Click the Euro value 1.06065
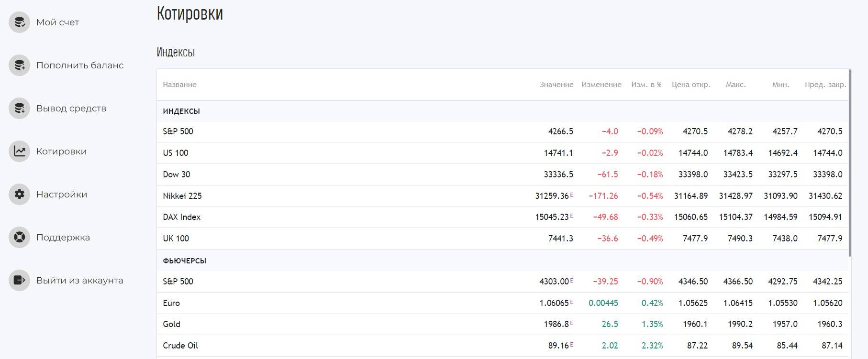The image size is (868, 359). [554, 303]
